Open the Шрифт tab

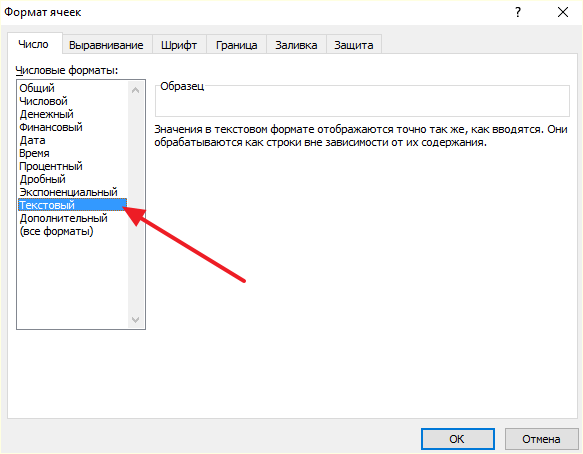[179, 45]
